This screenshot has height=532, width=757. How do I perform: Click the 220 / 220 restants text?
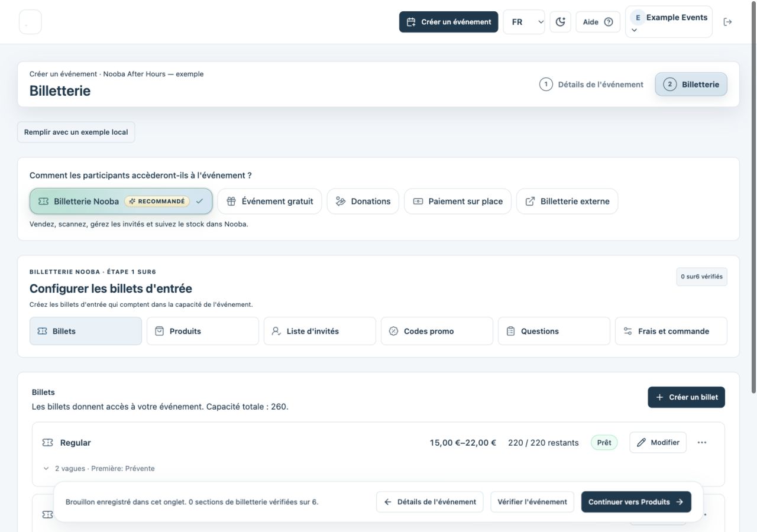click(x=544, y=443)
